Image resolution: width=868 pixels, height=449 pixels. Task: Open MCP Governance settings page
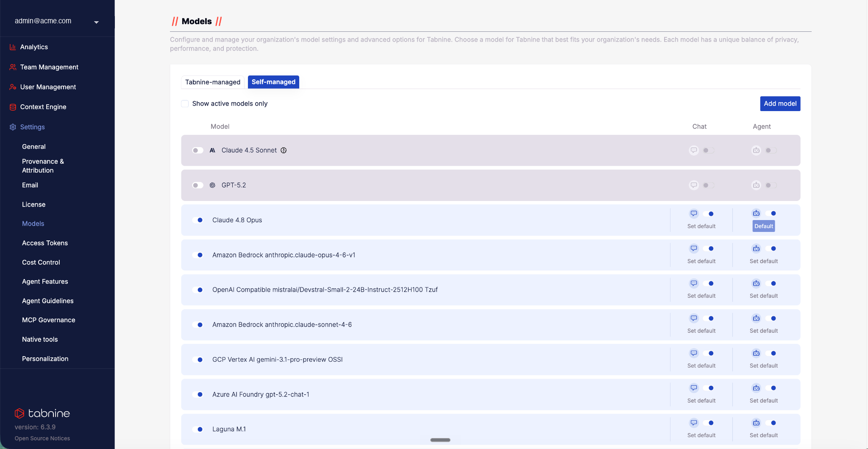pyautogui.click(x=49, y=320)
